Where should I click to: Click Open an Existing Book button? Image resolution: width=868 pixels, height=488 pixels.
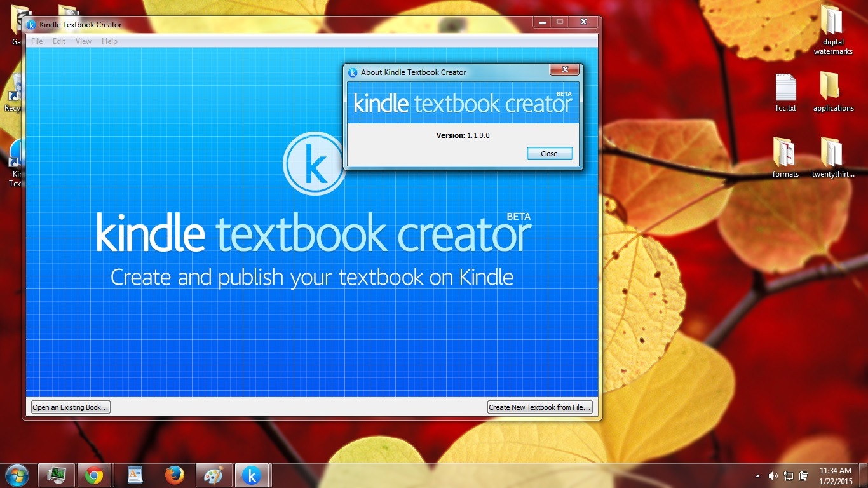pos(71,407)
